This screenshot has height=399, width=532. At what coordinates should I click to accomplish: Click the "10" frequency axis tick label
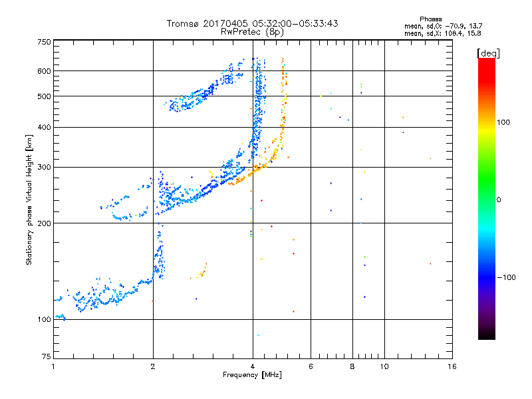coord(384,366)
